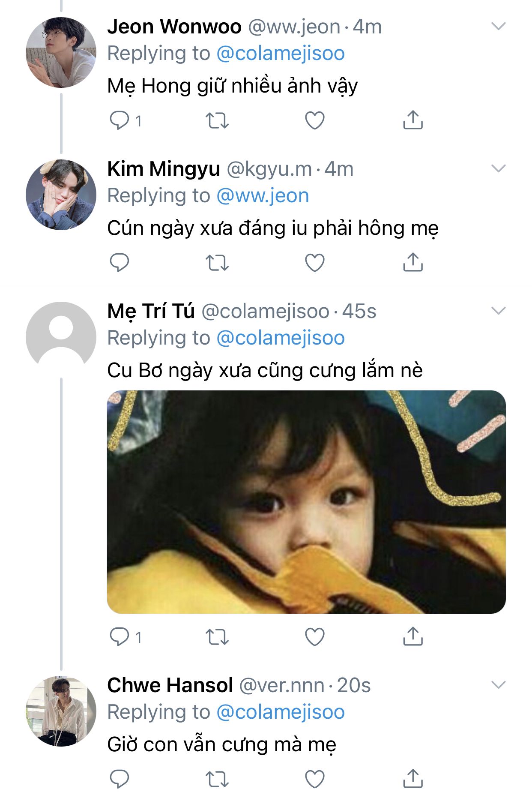Open replies on Jeon Wonwoo's tweet
532x795 pixels.
point(120,120)
